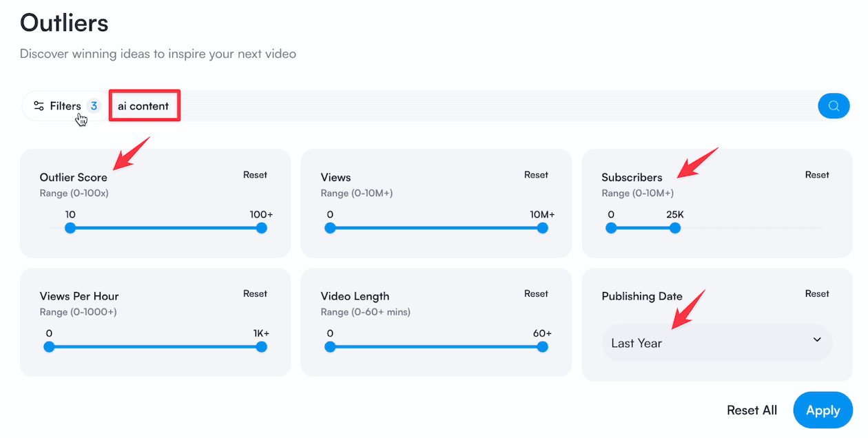This screenshot has width=868, height=438.
Task: Click the Video Length minimum slider handle
Action: [330, 347]
